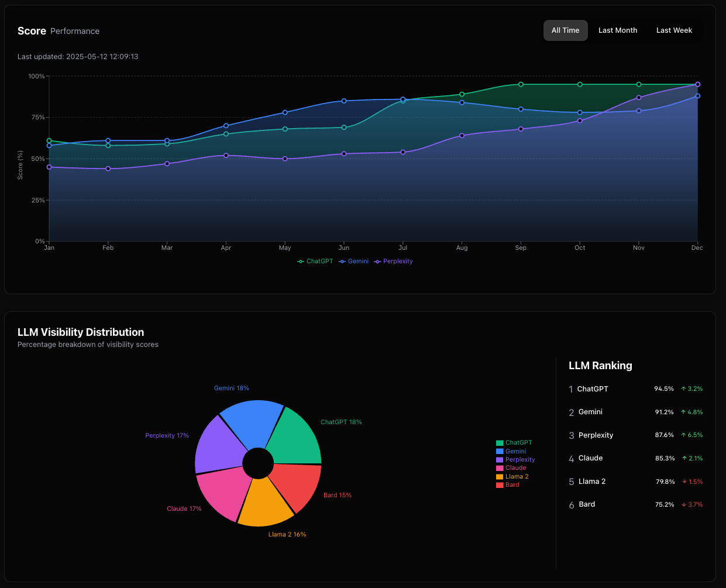Click the 'Perplexity 17%' pie label
The height and width of the screenshot is (588, 726).
167,435
